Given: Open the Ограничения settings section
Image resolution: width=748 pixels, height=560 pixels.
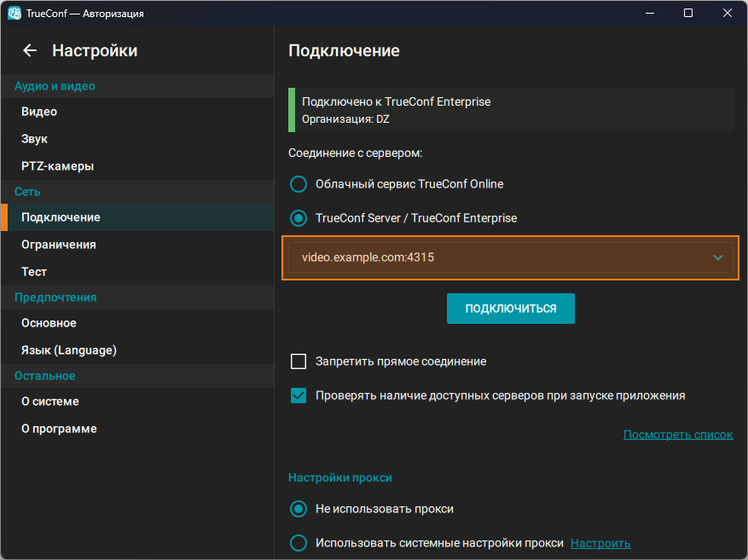Looking at the screenshot, I should click(137, 245).
